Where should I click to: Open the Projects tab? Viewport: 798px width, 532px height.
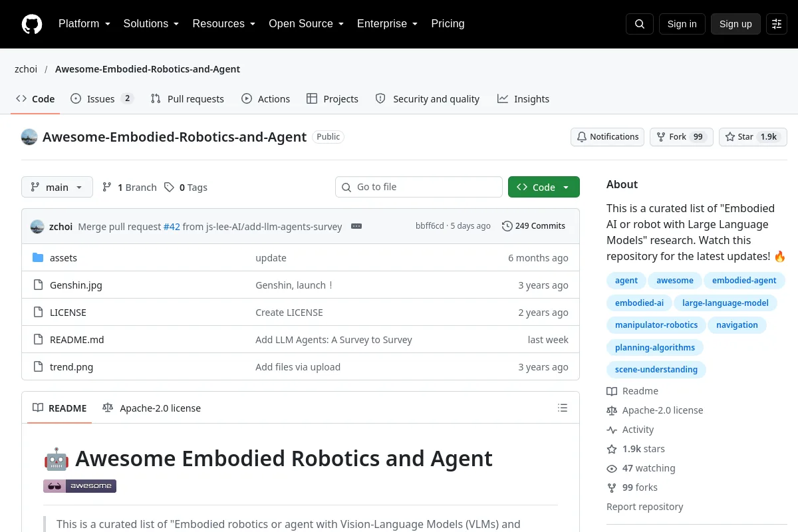coord(332,99)
